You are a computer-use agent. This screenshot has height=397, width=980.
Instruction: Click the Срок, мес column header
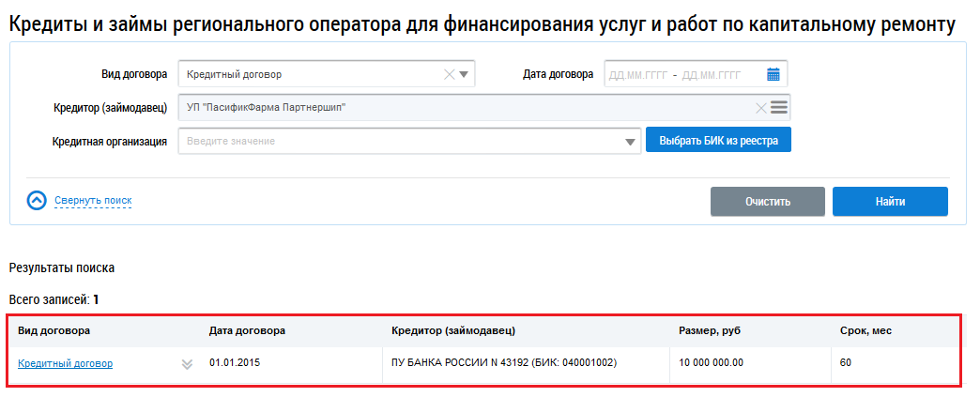pyautogui.click(x=865, y=330)
